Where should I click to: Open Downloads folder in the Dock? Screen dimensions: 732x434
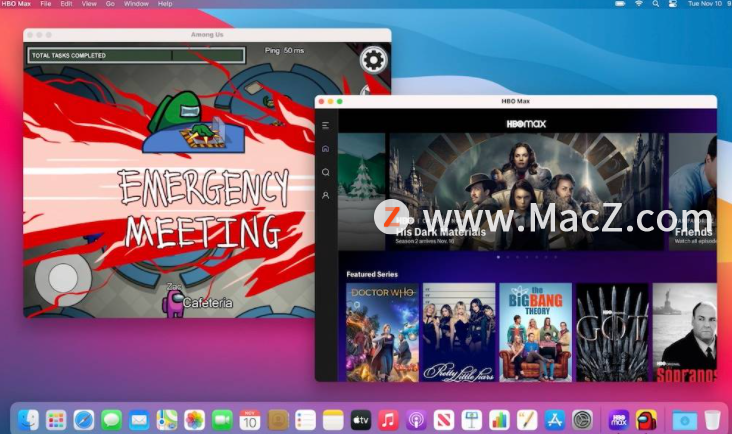684,420
